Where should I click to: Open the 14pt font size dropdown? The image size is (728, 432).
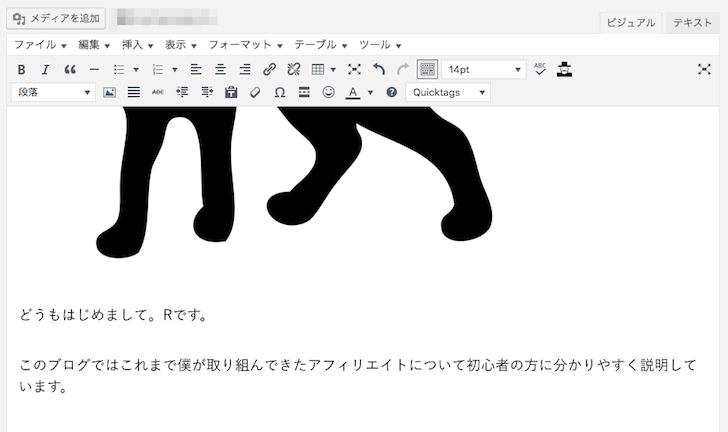point(484,69)
